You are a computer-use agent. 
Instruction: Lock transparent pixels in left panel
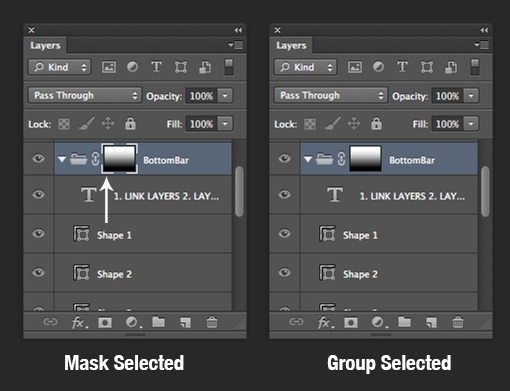64,124
